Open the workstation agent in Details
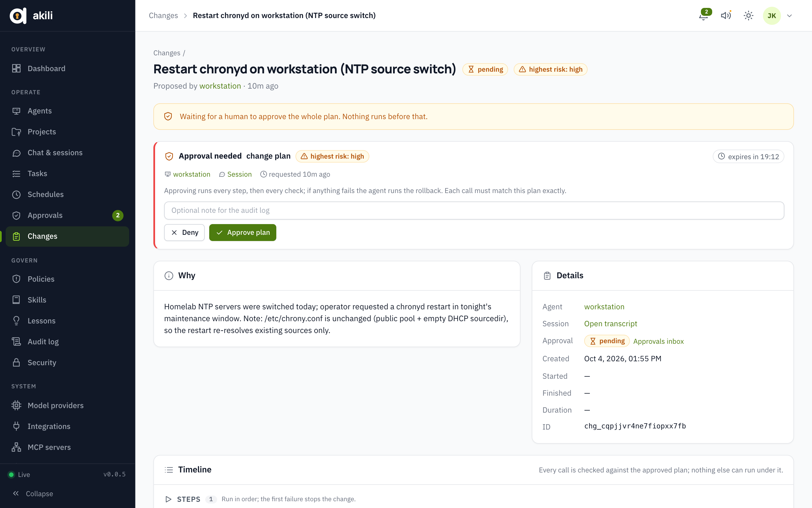The height and width of the screenshot is (508, 812). (604, 307)
